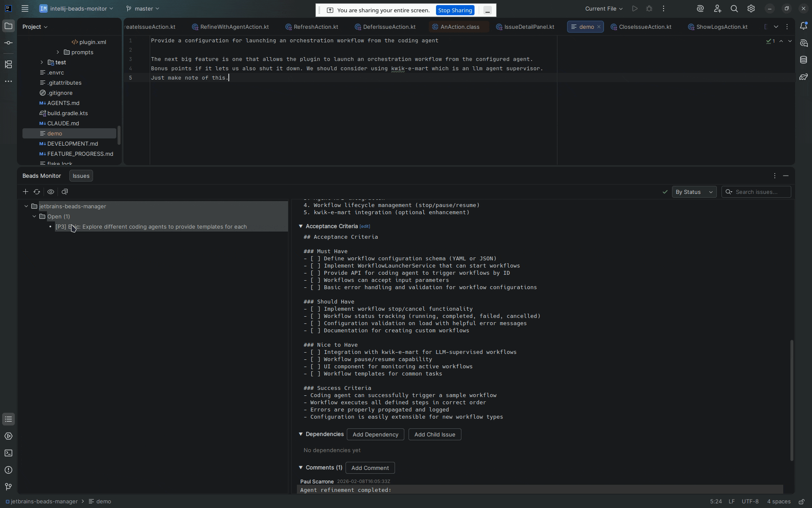Open the Gradle elephant tool window icon
Viewport: 812px width, 508px height.
(804, 77)
